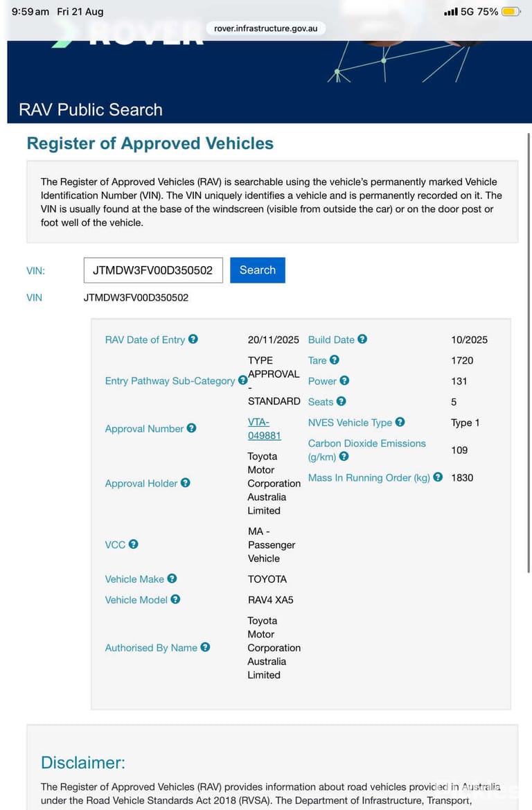Focus the VIN input field
532x810 pixels.
coord(153,270)
